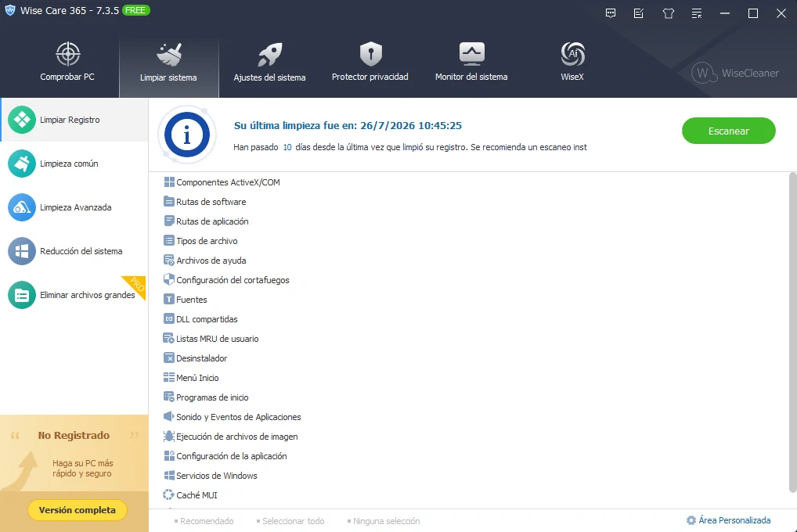Click the Versión completa button
Viewport: 797px width, 532px height.
pos(78,510)
